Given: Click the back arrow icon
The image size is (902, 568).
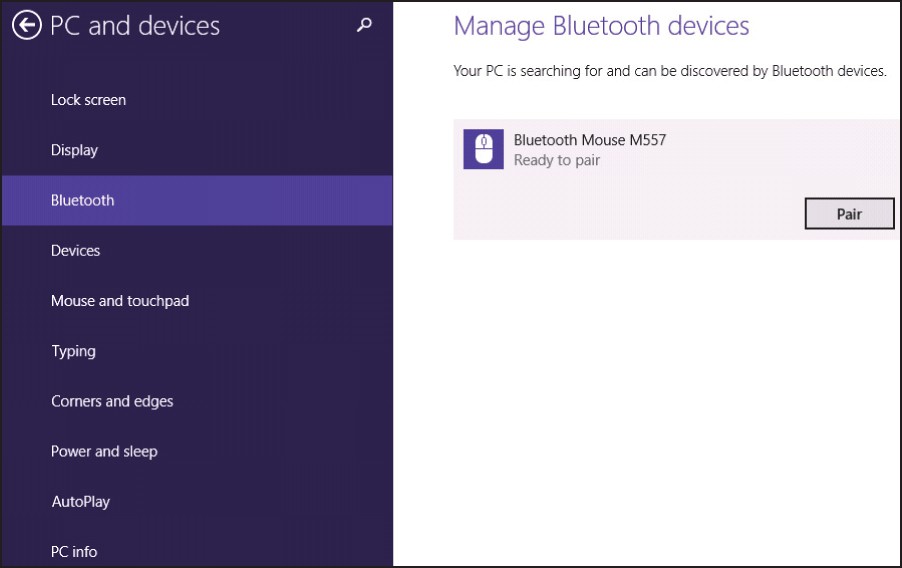Looking at the screenshot, I should 27,26.
